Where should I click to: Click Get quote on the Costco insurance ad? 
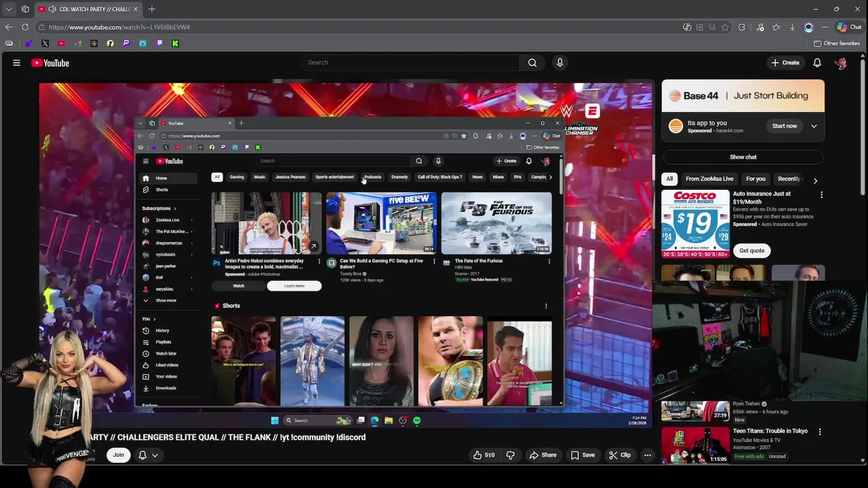[x=751, y=251]
